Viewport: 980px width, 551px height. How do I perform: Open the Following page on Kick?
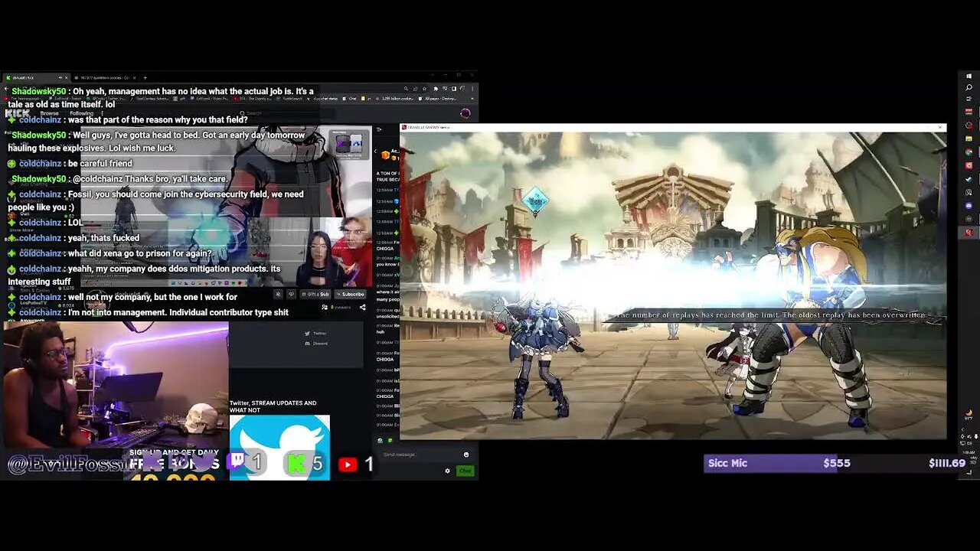[x=81, y=113]
